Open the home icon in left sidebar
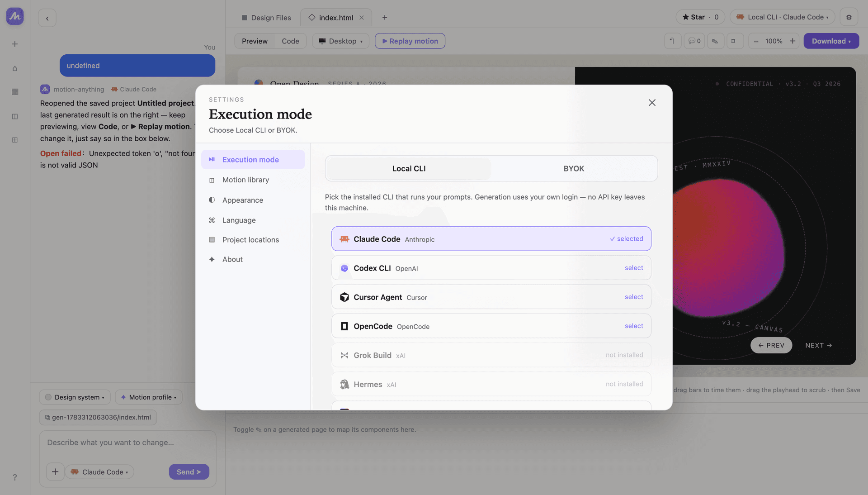The image size is (868, 495). point(15,68)
